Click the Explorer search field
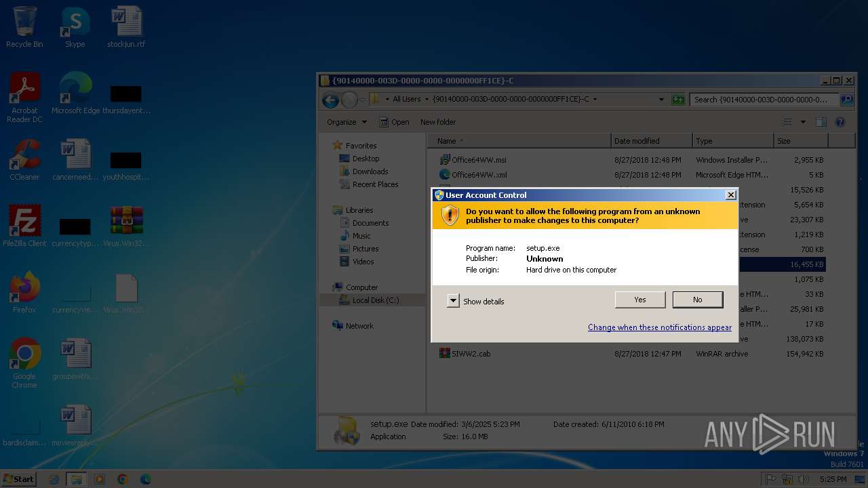Viewport: 868px width, 488px height. (x=764, y=100)
